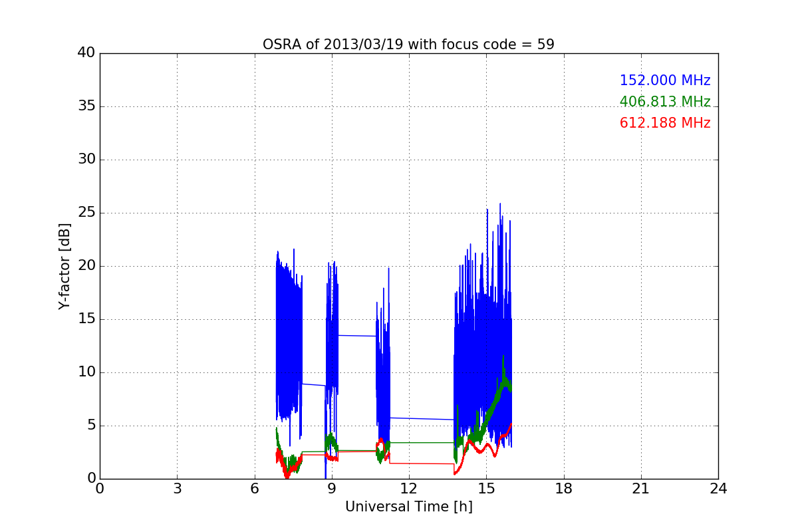The image size is (798, 532).
Task: Click the x-axis tick label 12
Action: (x=409, y=489)
